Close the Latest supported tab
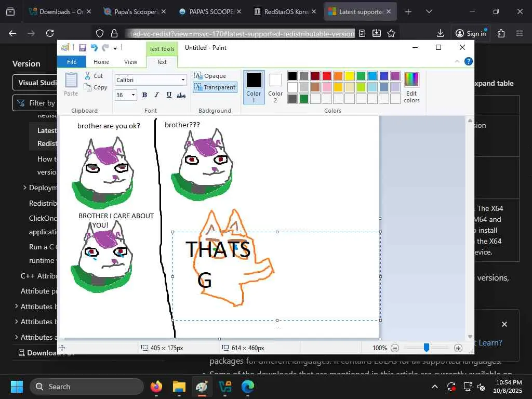The image size is (532, 399). coord(389,11)
